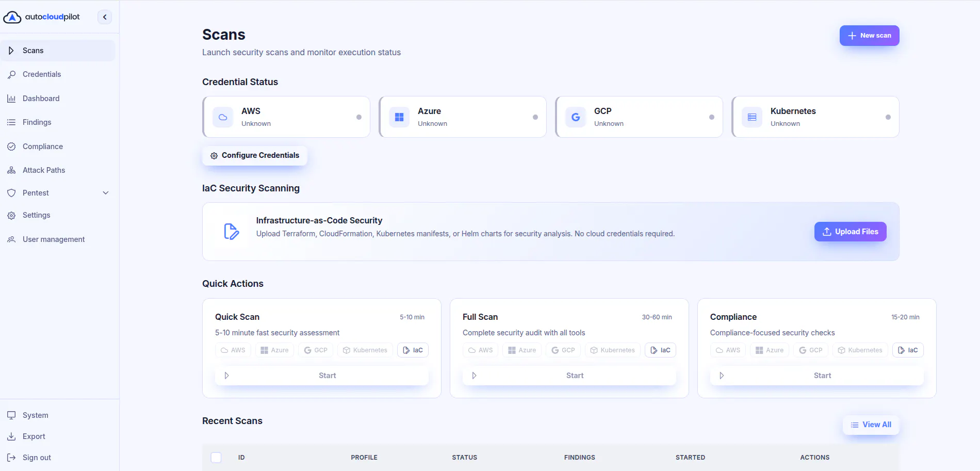The width and height of the screenshot is (980, 471).
Task: Click the Attack Paths network icon
Action: pyautogui.click(x=11, y=170)
